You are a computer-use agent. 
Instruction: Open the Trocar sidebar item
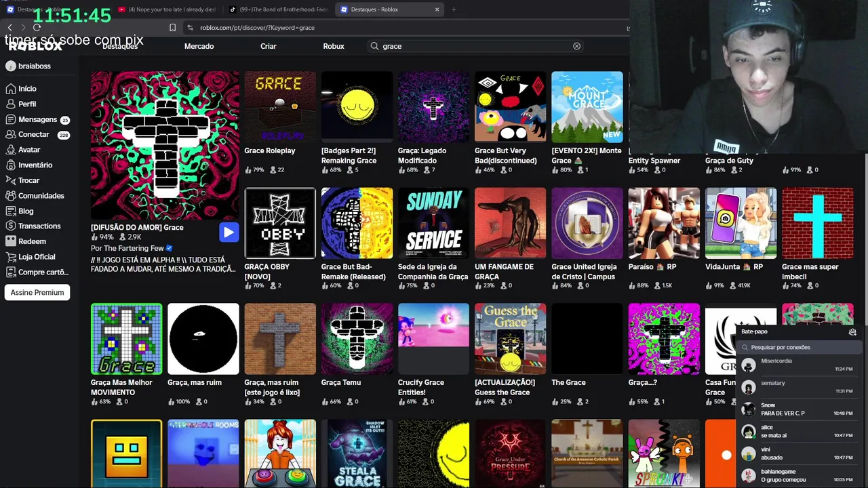(x=22, y=180)
